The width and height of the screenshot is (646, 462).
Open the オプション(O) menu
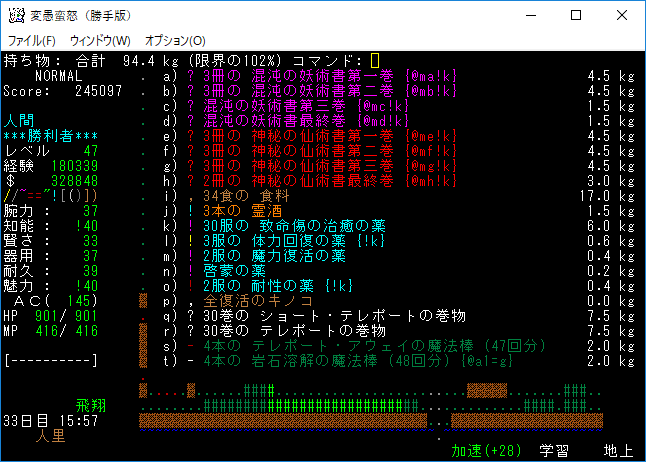click(175, 40)
